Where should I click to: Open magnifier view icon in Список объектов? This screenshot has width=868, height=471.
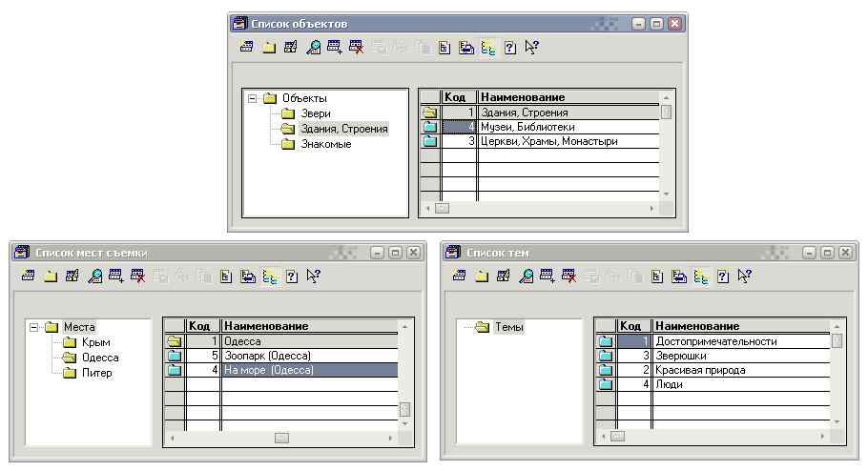click(x=313, y=48)
